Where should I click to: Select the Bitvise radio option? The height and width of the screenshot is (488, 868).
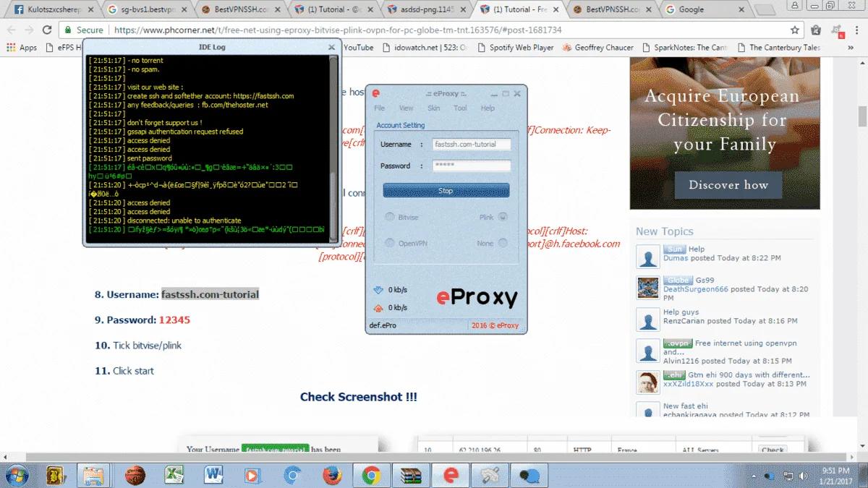pos(390,217)
